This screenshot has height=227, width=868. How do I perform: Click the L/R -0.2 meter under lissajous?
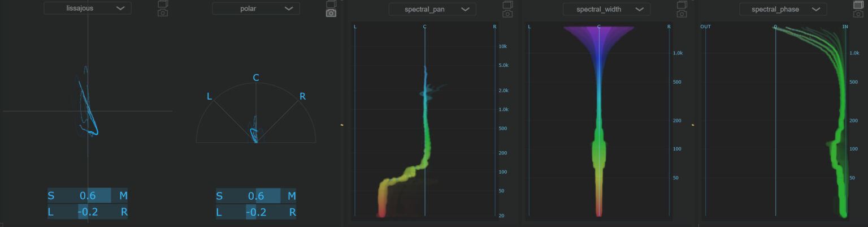[x=88, y=212]
